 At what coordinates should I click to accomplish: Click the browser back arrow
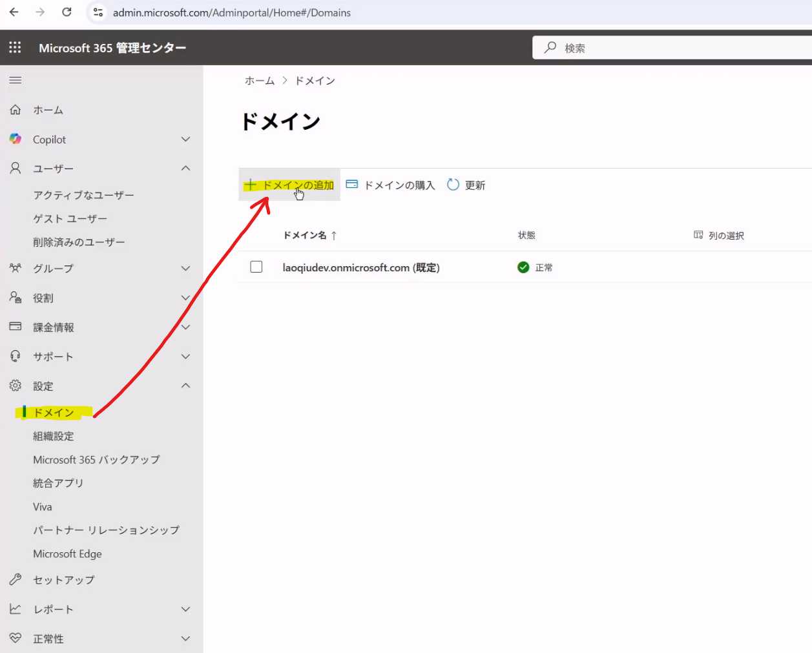point(14,12)
